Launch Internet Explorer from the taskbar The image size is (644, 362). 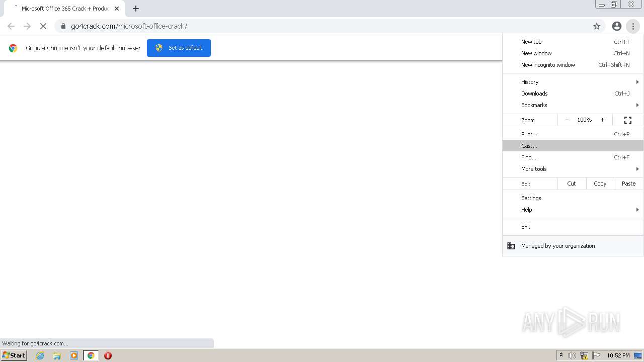pyautogui.click(x=40, y=355)
